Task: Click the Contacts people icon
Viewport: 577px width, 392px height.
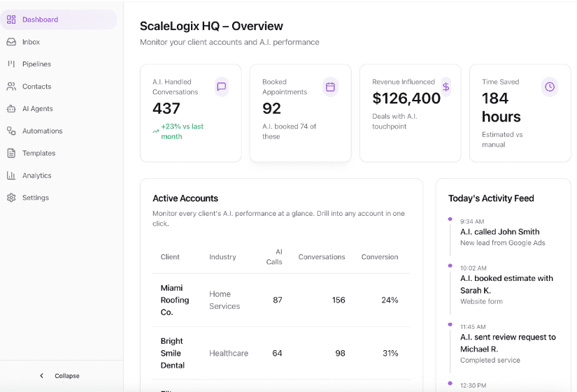Action: click(x=11, y=87)
